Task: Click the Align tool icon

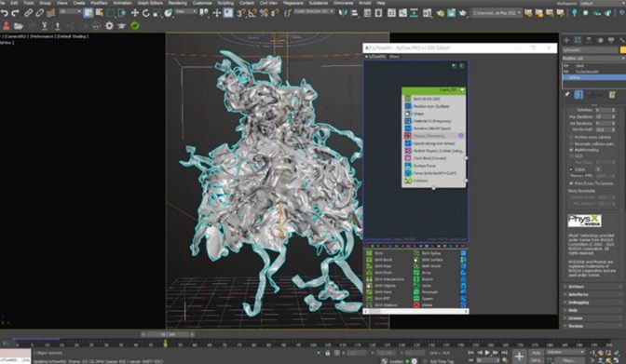Action: point(354,13)
